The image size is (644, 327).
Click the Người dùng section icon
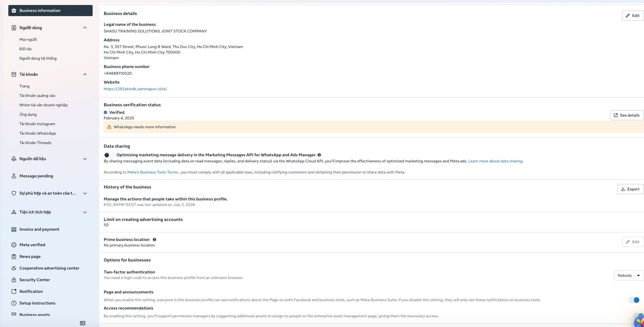14,28
